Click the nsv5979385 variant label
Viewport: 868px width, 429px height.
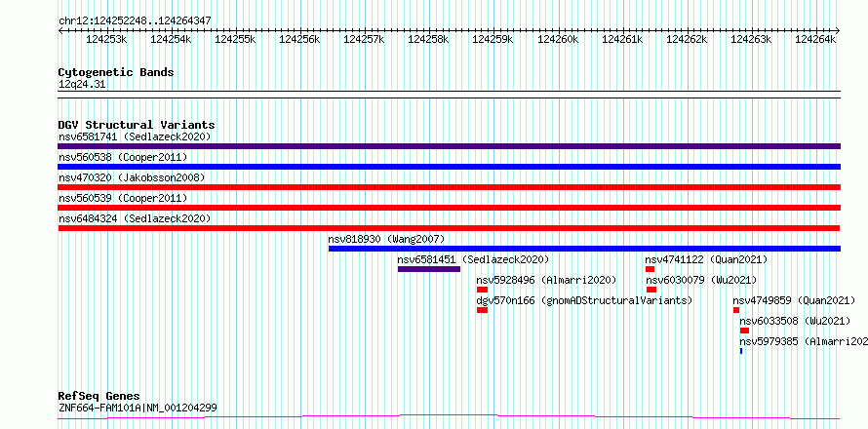click(x=804, y=341)
